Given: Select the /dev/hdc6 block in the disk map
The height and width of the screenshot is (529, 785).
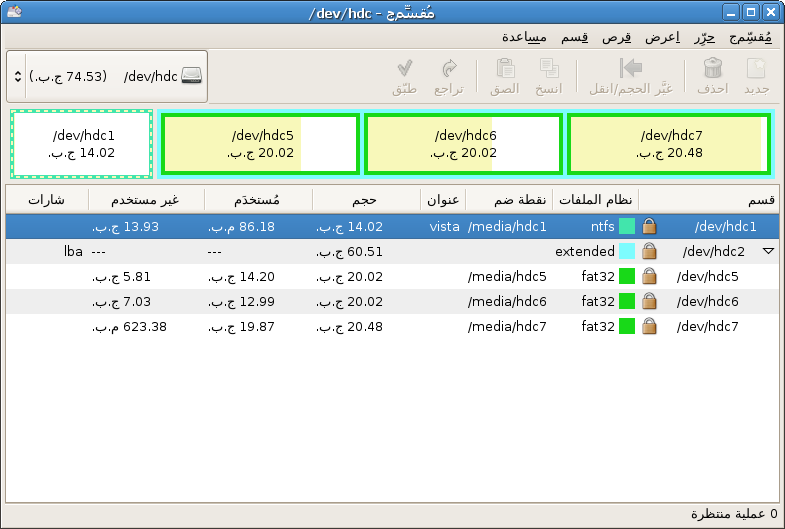Looking at the screenshot, I should [462, 144].
